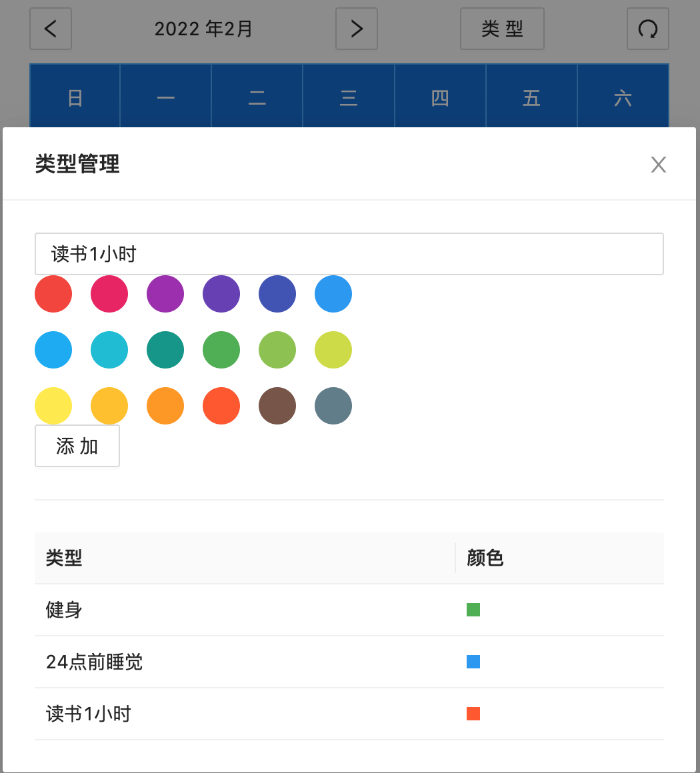The width and height of the screenshot is (700, 773).
Task: Select the magenta purple color swatch
Action: (165, 294)
